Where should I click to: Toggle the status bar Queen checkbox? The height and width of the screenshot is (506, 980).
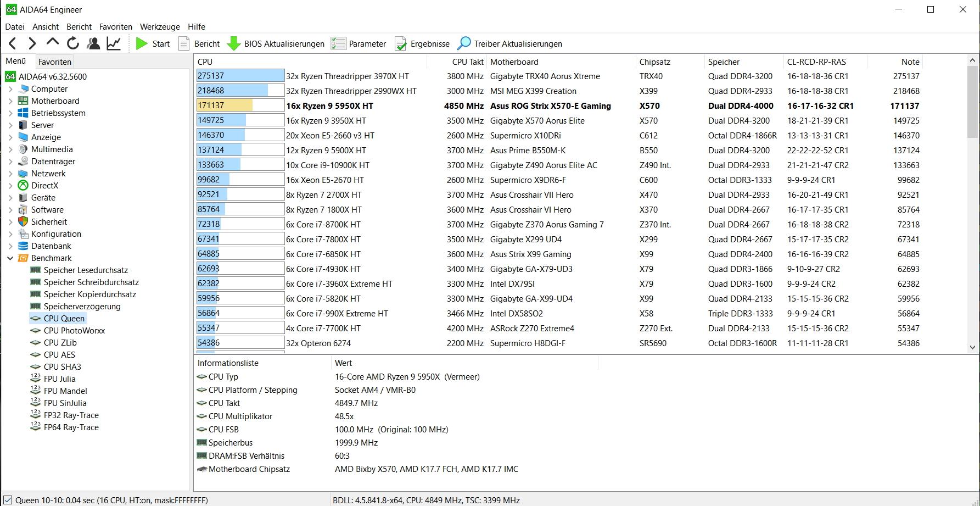(x=7, y=500)
